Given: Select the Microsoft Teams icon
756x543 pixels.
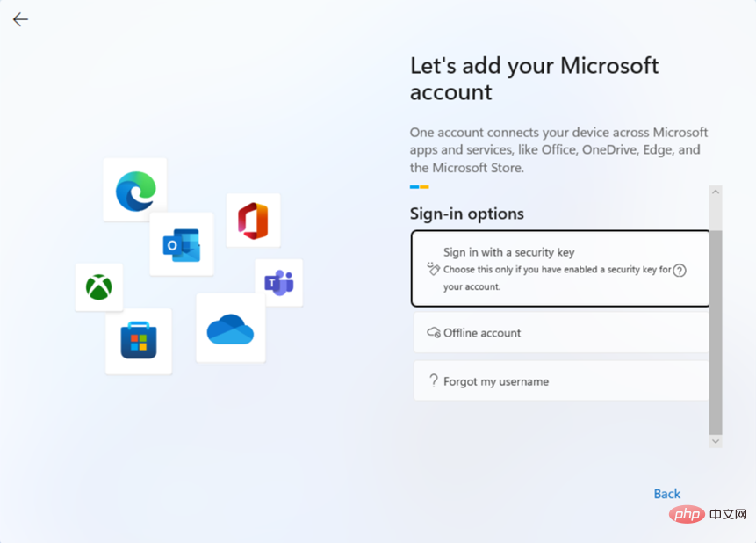Looking at the screenshot, I should (x=279, y=283).
